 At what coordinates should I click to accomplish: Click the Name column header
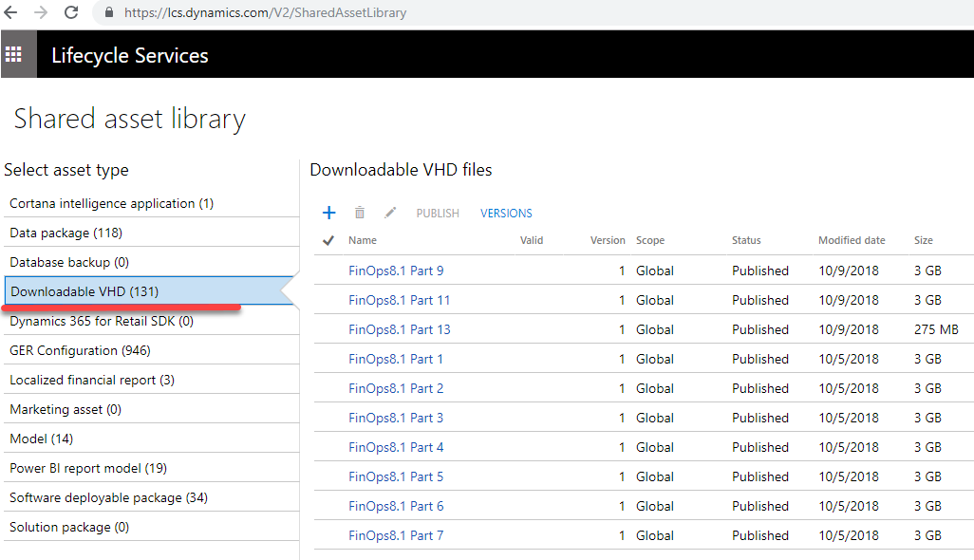tap(362, 240)
